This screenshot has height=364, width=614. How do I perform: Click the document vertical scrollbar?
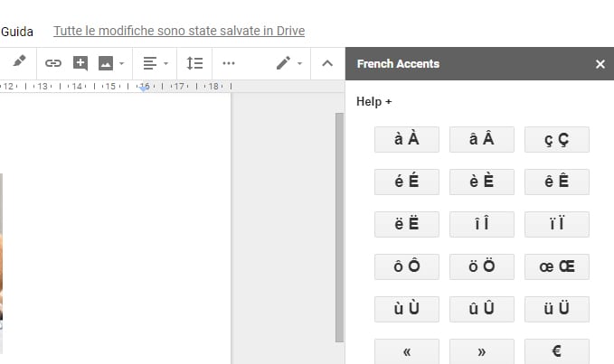tap(340, 226)
